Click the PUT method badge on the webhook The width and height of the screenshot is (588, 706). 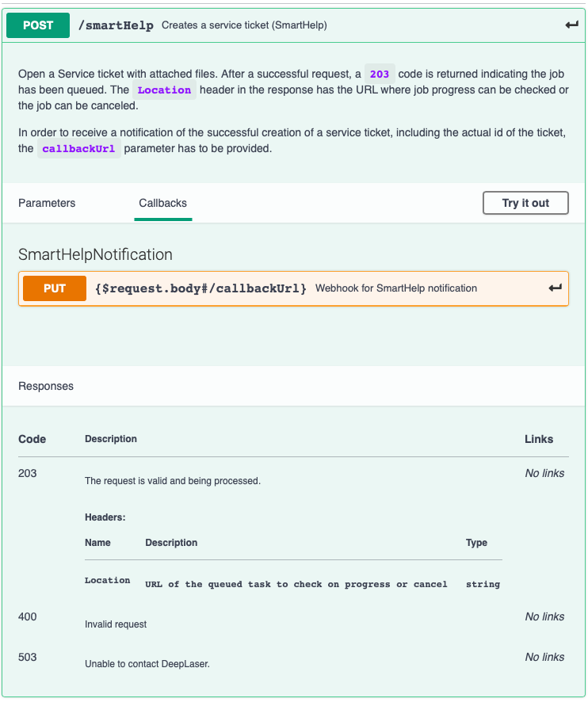point(54,288)
